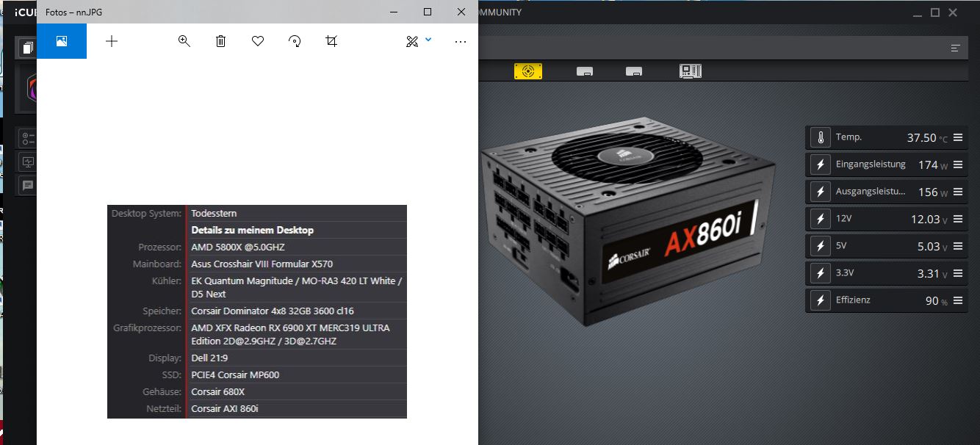Screen dimensions: 980x445
Task: Open the edit and create tool in Fotos
Action: click(x=412, y=41)
